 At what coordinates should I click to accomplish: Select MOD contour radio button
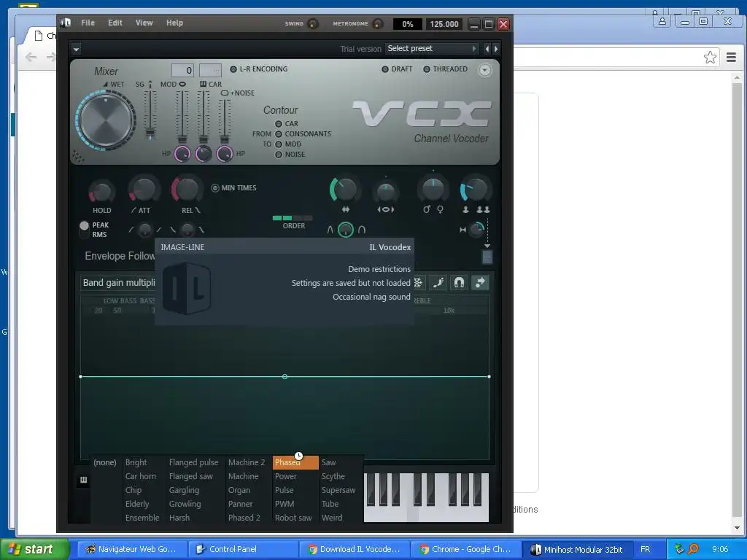[x=279, y=144]
